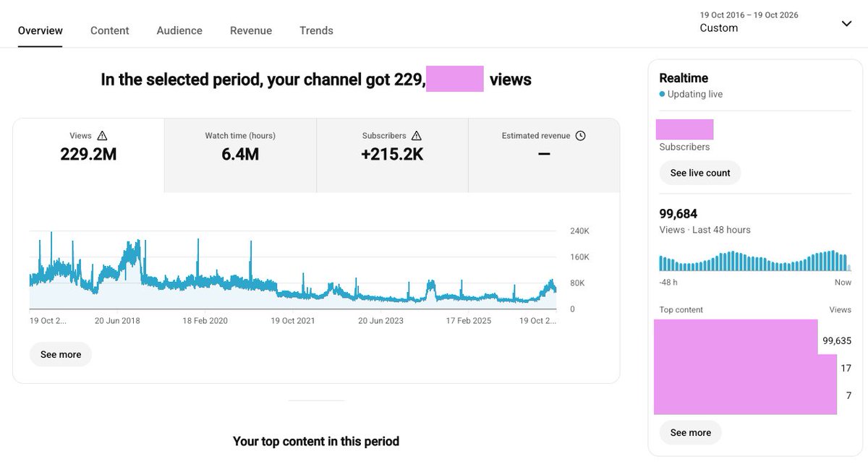The width and height of the screenshot is (868, 464).
Task: Click See more in Realtime panel
Action: click(691, 432)
